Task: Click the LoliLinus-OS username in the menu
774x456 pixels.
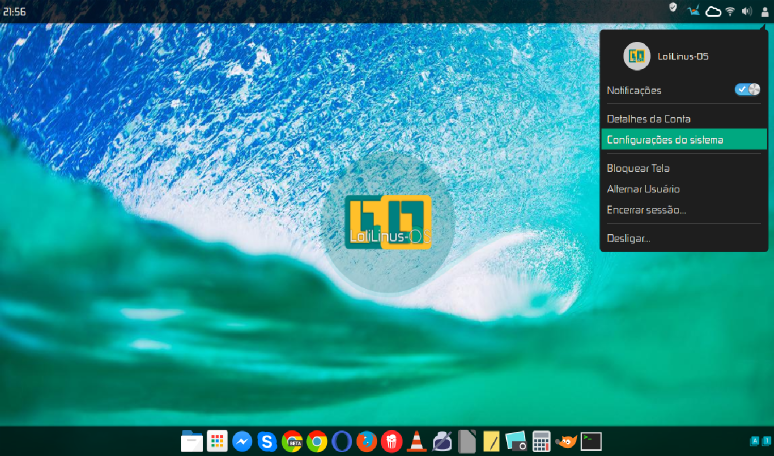Action: (683, 56)
